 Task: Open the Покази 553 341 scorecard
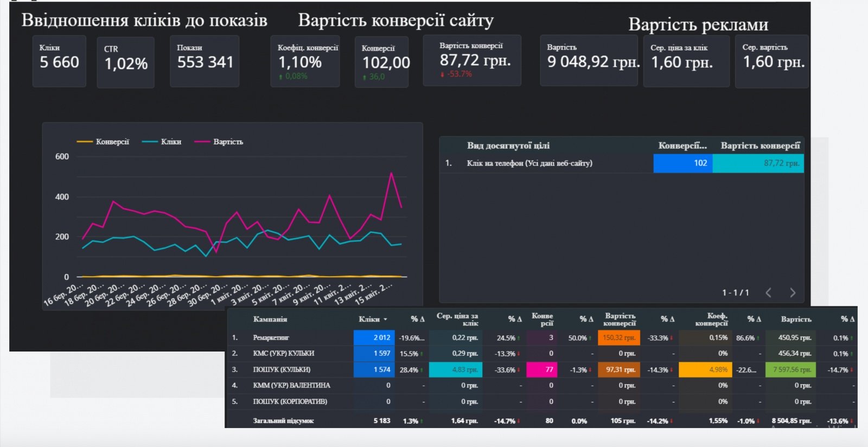coord(205,61)
